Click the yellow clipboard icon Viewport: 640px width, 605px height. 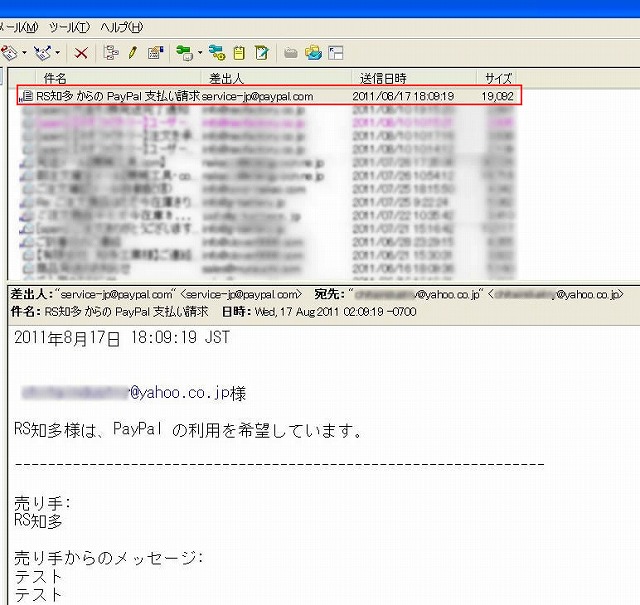(239, 53)
